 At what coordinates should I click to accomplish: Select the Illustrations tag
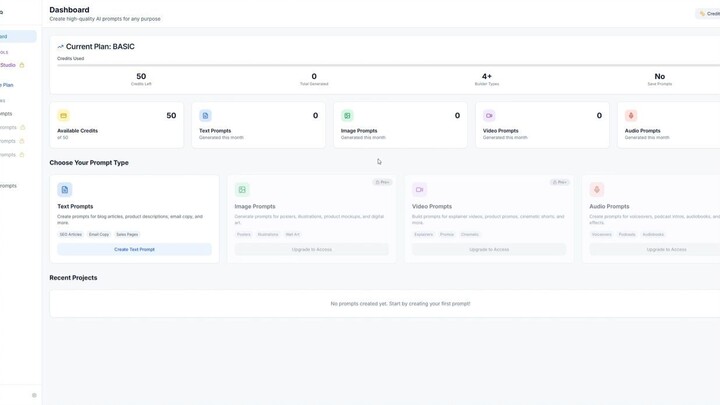[x=268, y=234]
